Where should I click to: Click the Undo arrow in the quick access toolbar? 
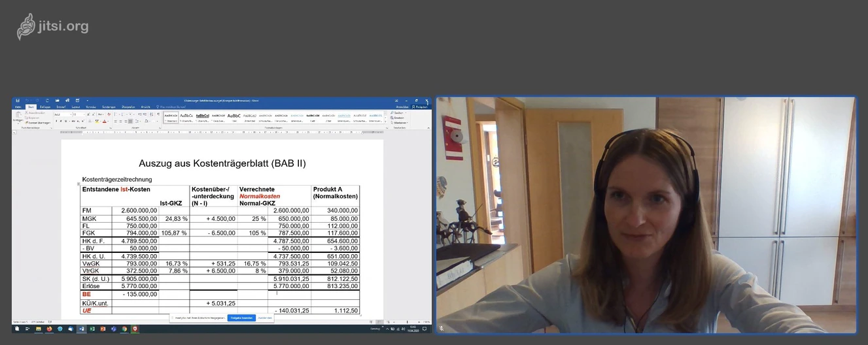(x=28, y=101)
